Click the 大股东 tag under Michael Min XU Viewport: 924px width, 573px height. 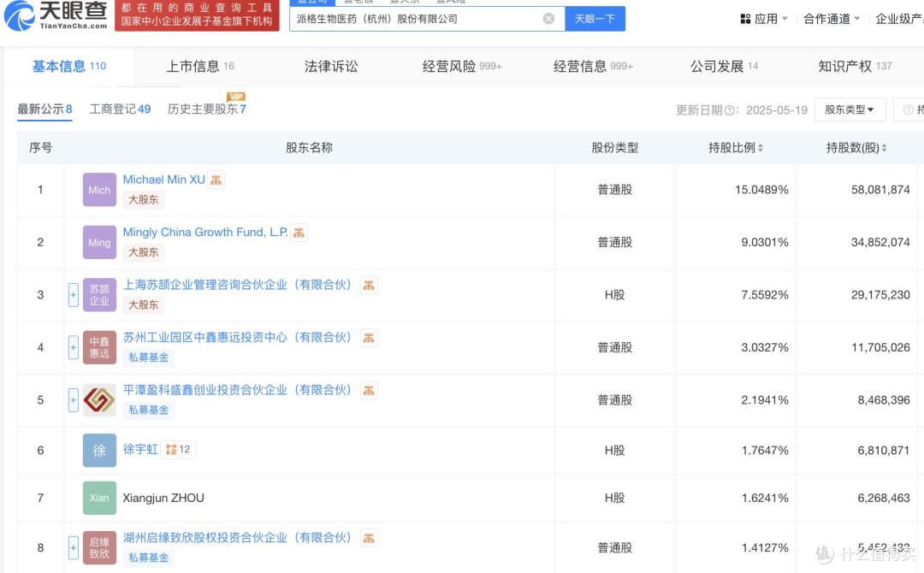tap(144, 199)
